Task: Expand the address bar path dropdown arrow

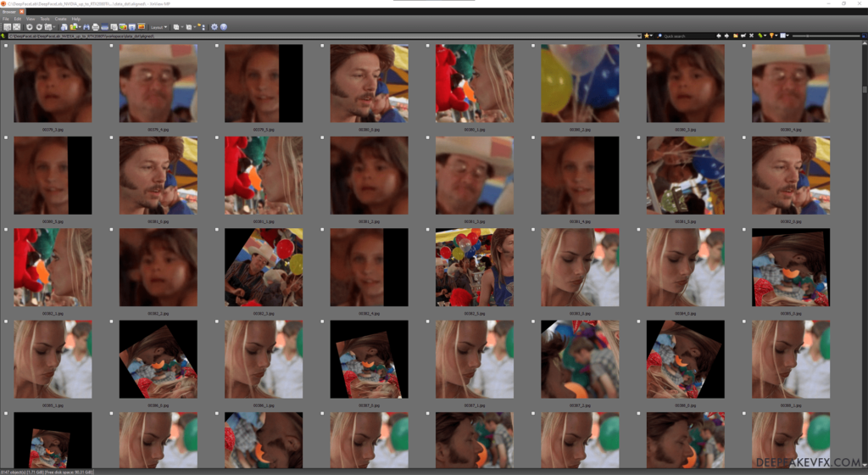Action: coord(639,36)
